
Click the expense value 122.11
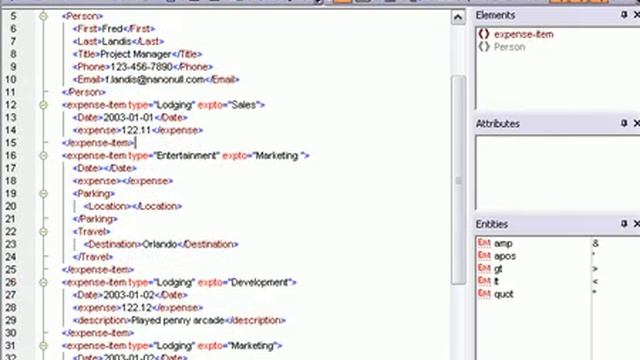[x=136, y=130]
